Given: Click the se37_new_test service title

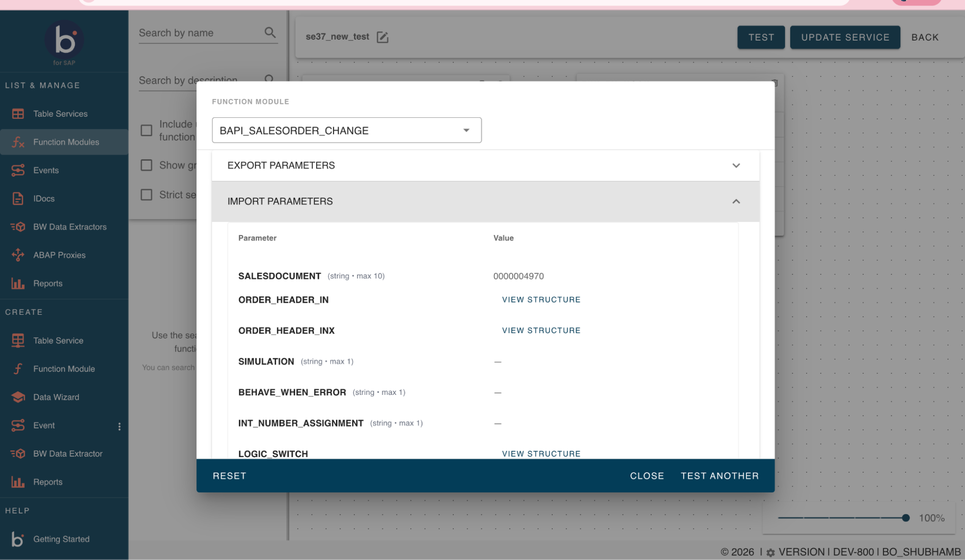Looking at the screenshot, I should coord(337,37).
